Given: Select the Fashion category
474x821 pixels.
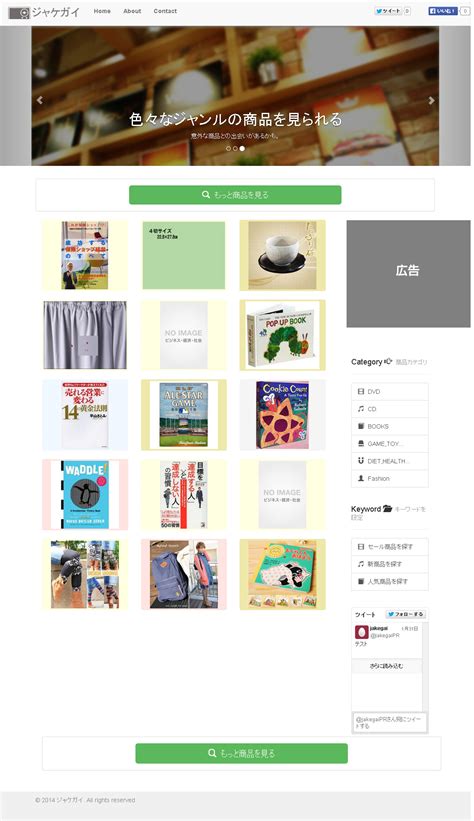Looking at the screenshot, I should (x=390, y=479).
